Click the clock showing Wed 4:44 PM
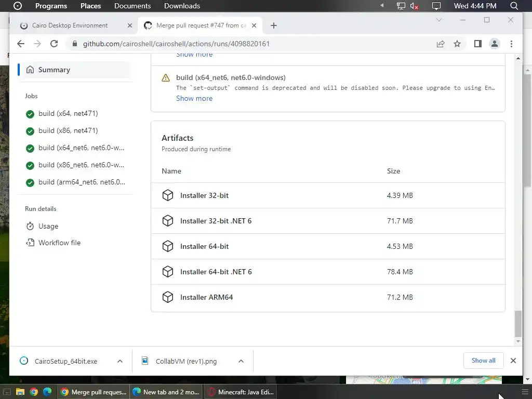This screenshot has width=532, height=399. [475, 6]
